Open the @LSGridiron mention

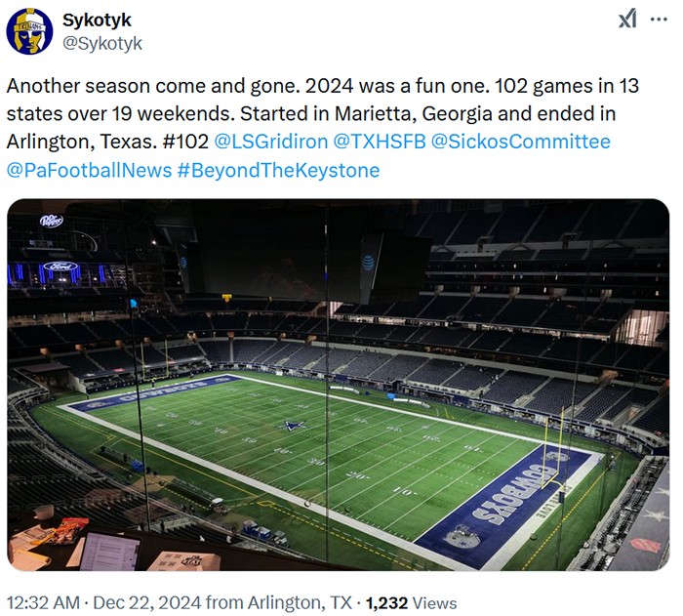271,142
